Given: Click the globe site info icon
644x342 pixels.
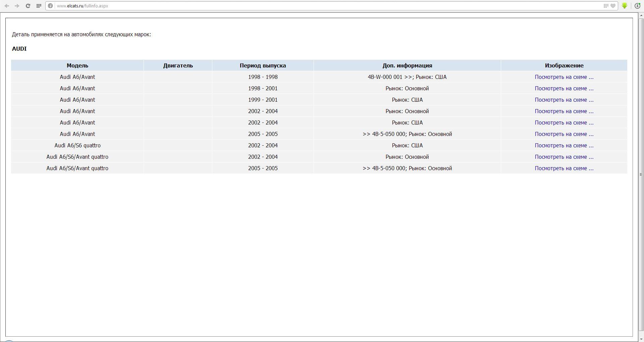Looking at the screenshot, I should (50, 6).
